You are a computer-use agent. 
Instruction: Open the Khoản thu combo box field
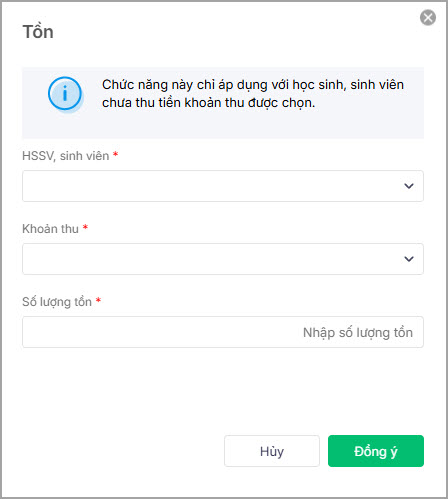(x=223, y=259)
